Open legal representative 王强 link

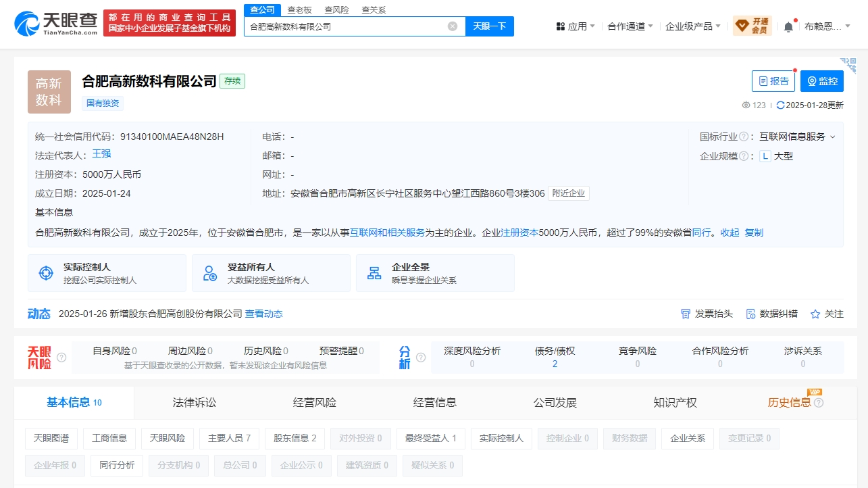[101, 154]
